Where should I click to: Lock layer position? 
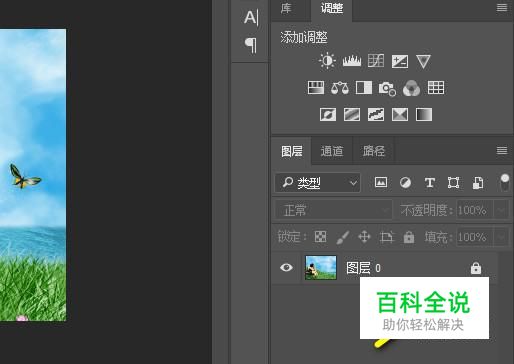click(x=364, y=237)
